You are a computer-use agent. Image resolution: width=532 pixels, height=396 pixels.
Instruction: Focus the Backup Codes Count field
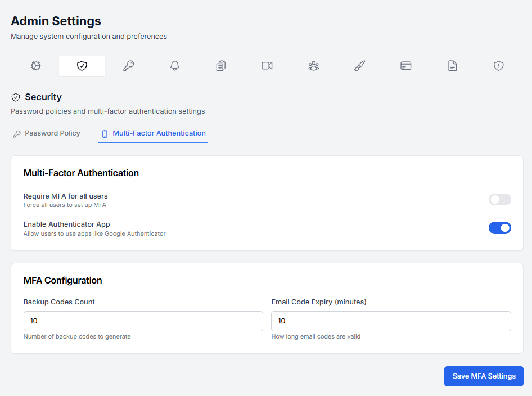pyautogui.click(x=143, y=321)
